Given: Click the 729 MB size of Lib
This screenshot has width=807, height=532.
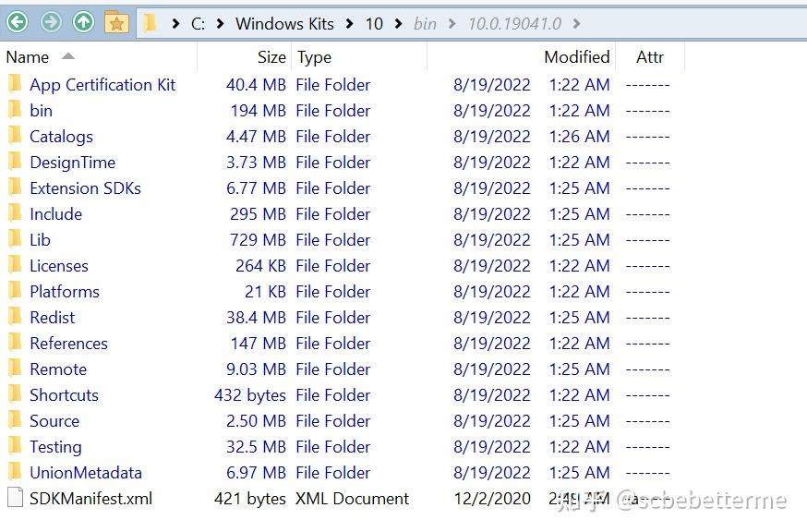Looking at the screenshot, I should pos(258,239).
